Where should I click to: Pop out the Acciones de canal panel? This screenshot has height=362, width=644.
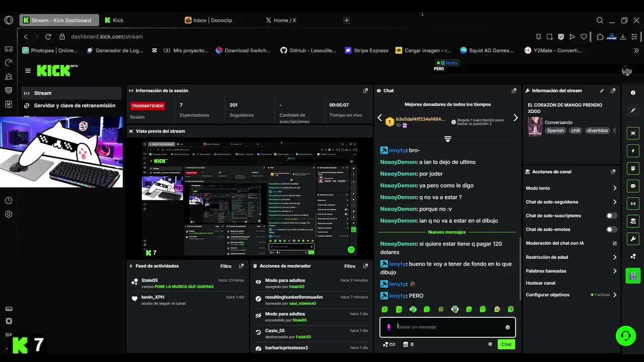pos(613,171)
